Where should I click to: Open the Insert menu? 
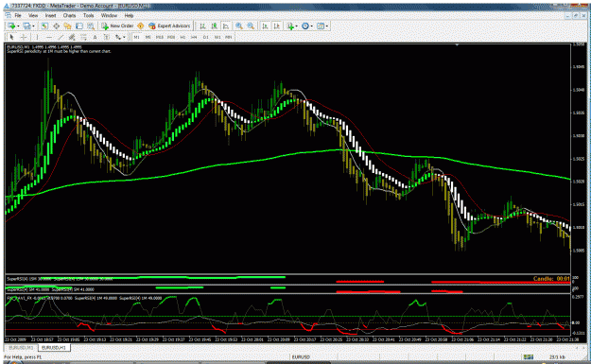tap(50, 15)
